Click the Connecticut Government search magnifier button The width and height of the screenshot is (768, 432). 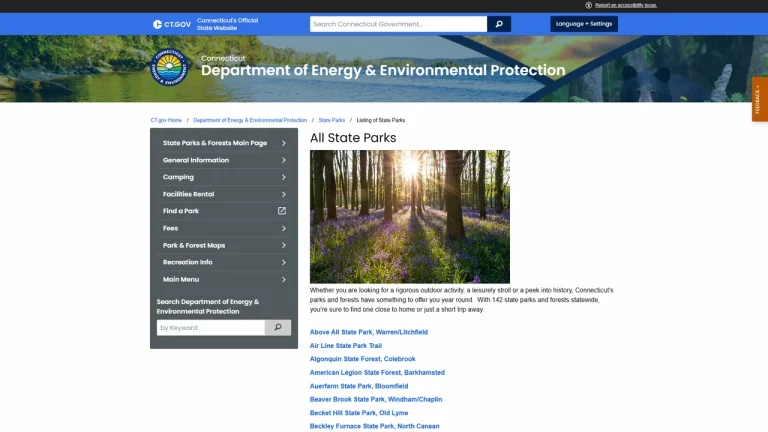click(499, 24)
